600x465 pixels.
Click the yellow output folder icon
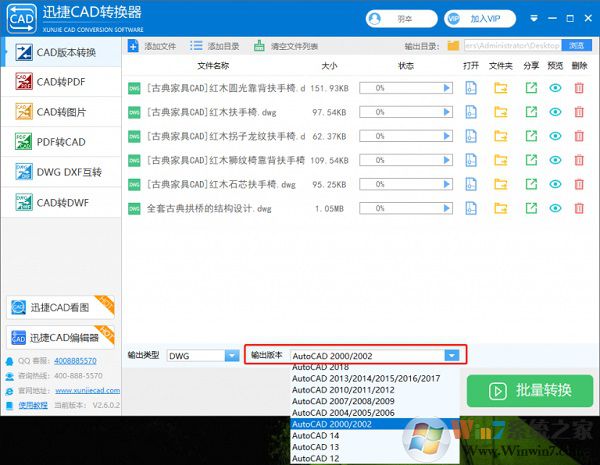point(453,46)
